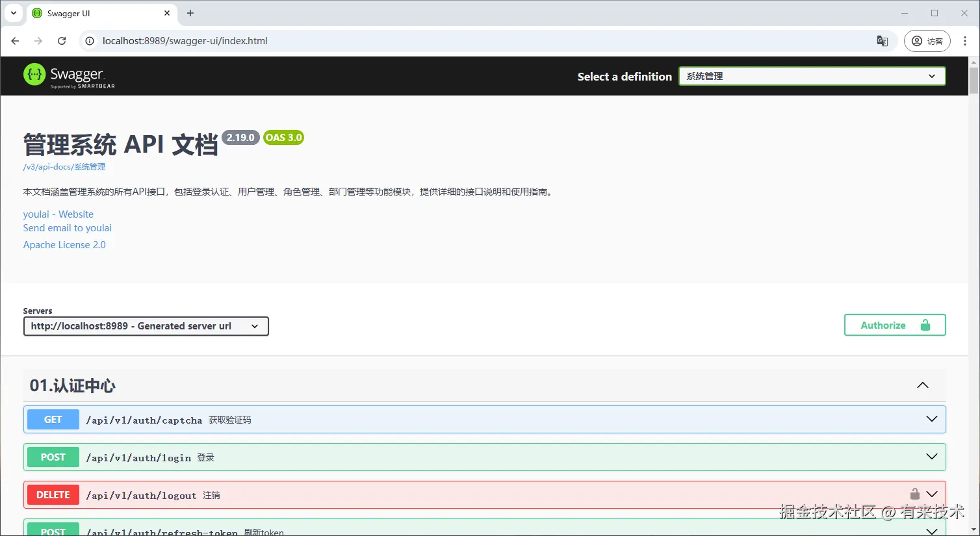Open the tab search chevron

[x=13, y=13]
